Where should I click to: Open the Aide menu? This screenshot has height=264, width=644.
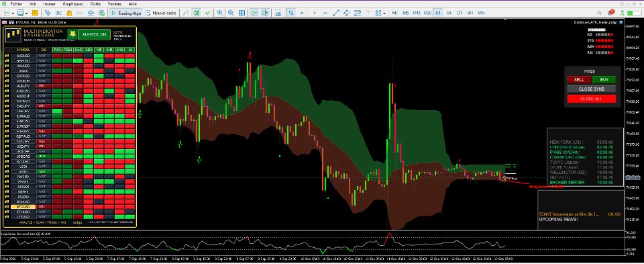click(x=133, y=3)
